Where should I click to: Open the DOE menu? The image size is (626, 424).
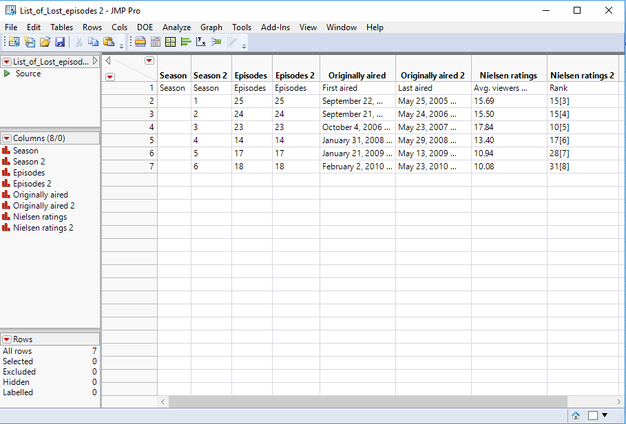click(145, 27)
